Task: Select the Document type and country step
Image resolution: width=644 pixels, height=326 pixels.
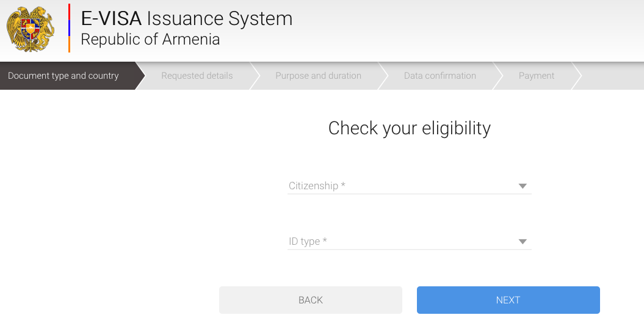Action: click(x=63, y=76)
